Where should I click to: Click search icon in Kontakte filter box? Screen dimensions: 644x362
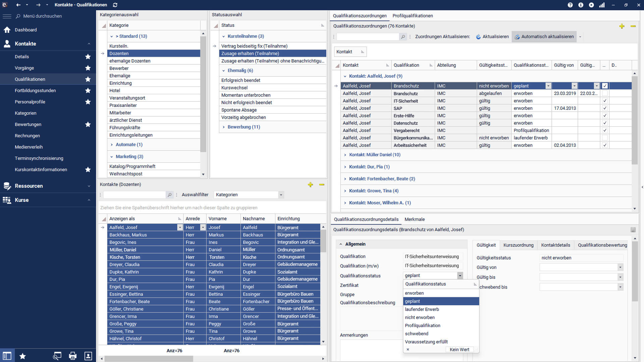point(170,195)
